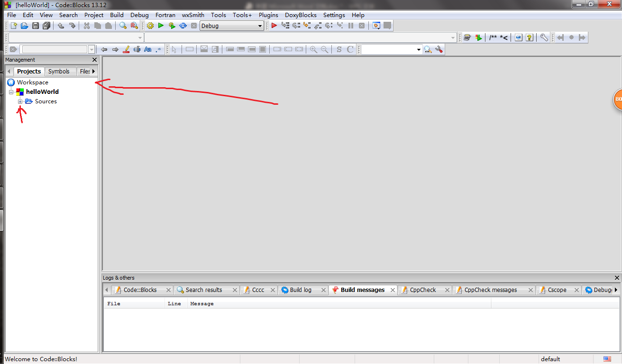The width and height of the screenshot is (622, 364).
Task: Click the Save all files icon
Action: point(46,26)
